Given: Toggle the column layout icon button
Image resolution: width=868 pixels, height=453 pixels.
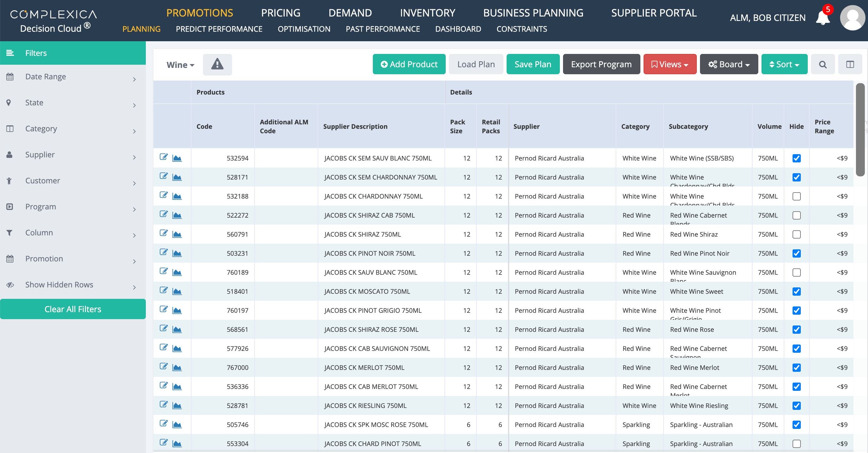Looking at the screenshot, I should coord(850,64).
